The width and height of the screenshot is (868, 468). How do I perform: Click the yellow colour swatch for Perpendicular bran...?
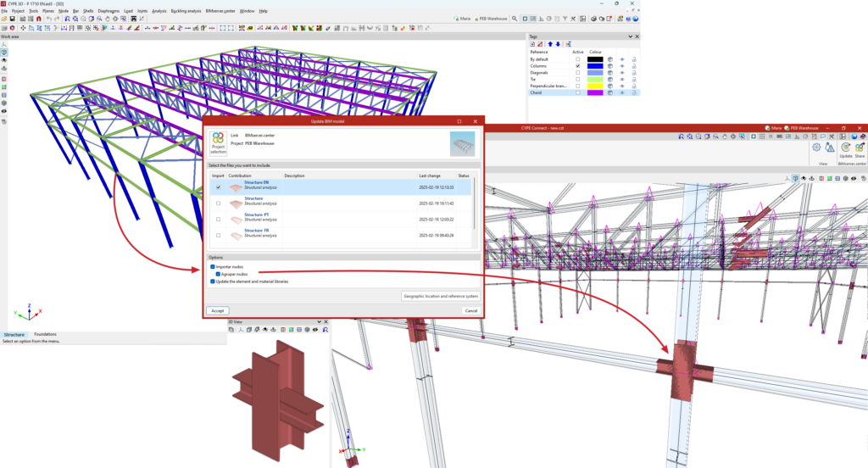(x=595, y=86)
